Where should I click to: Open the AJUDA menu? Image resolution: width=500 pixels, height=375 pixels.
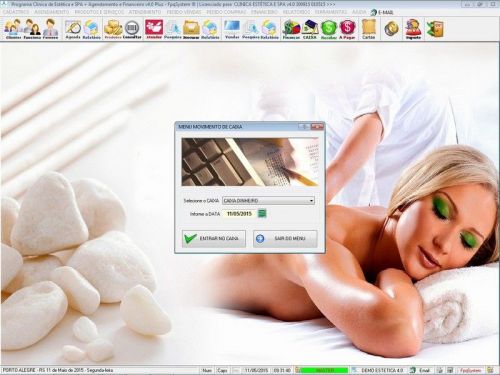coord(359,12)
